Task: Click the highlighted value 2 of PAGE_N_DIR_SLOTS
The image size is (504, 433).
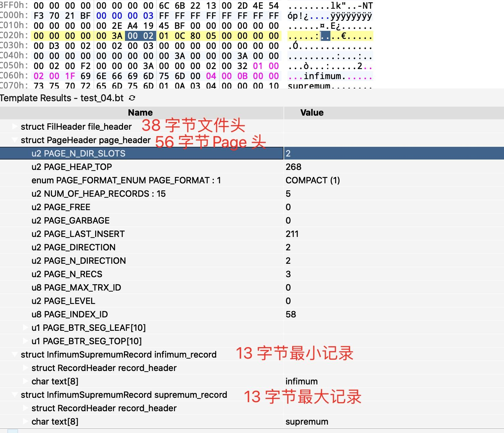Action: (288, 153)
